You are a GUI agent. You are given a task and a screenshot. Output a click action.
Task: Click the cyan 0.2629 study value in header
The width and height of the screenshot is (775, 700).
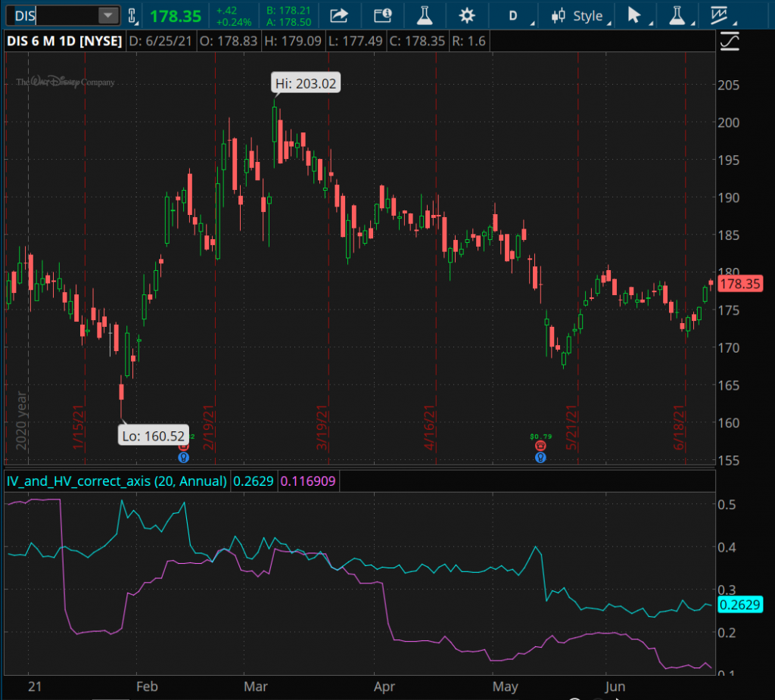tap(253, 481)
